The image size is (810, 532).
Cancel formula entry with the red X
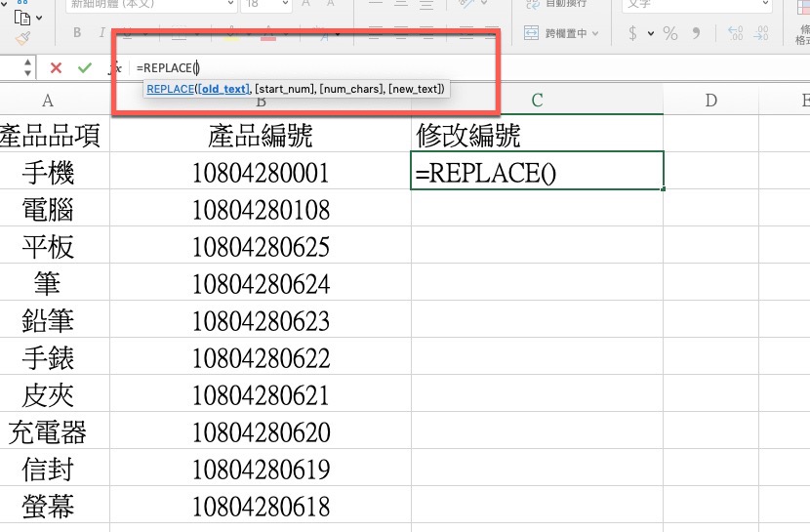[x=56, y=67]
